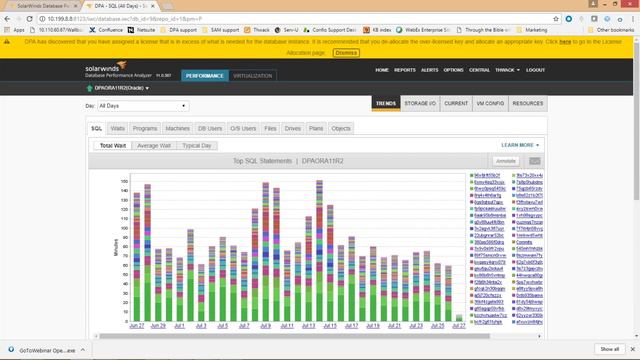The image size is (640, 360).
Task: Switch to the Objects tab
Action: (x=341, y=128)
